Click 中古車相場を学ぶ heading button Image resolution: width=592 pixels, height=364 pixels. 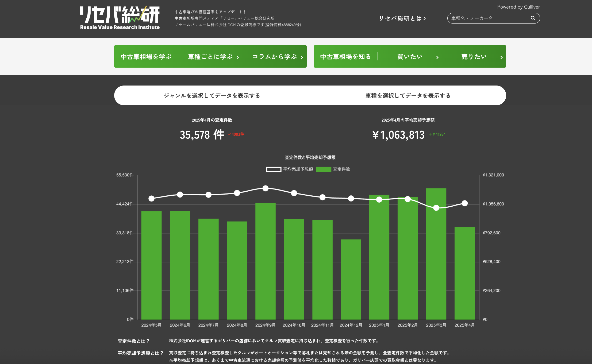tap(146, 57)
